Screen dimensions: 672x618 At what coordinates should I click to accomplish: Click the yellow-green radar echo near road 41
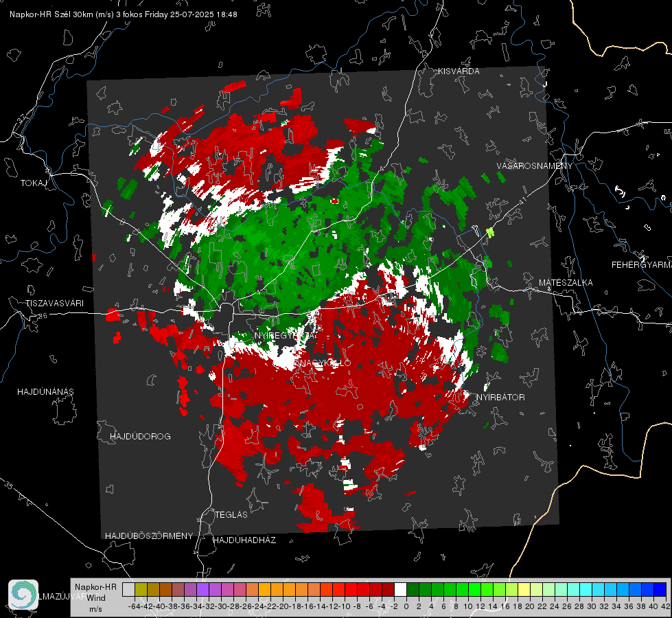click(490, 233)
